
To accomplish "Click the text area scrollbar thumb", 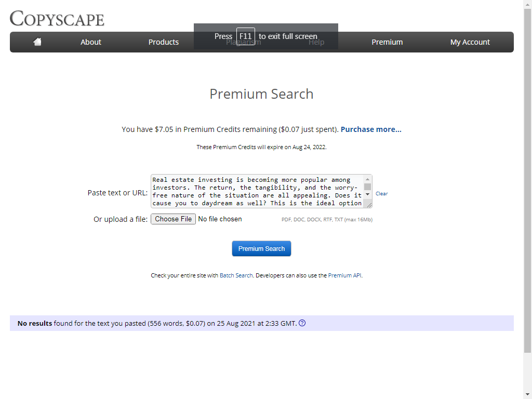I will tap(367, 187).
